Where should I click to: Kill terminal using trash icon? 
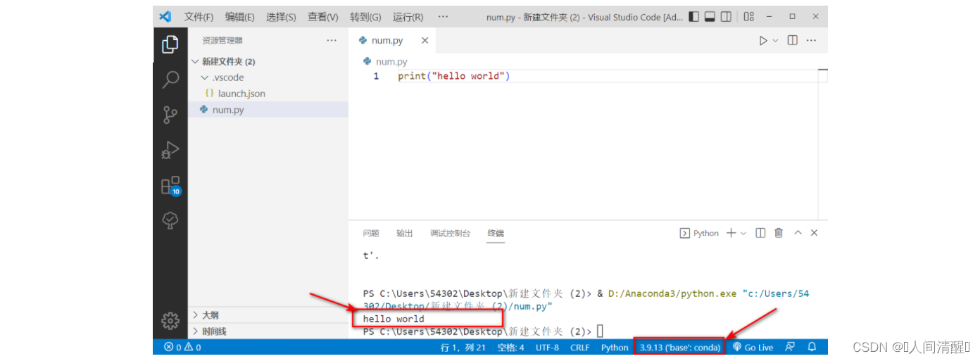pos(779,233)
